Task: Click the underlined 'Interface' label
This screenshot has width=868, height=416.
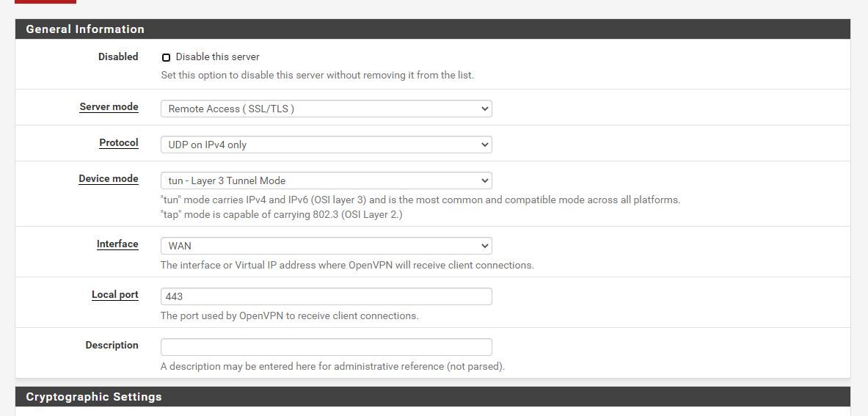Action: pos(117,244)
